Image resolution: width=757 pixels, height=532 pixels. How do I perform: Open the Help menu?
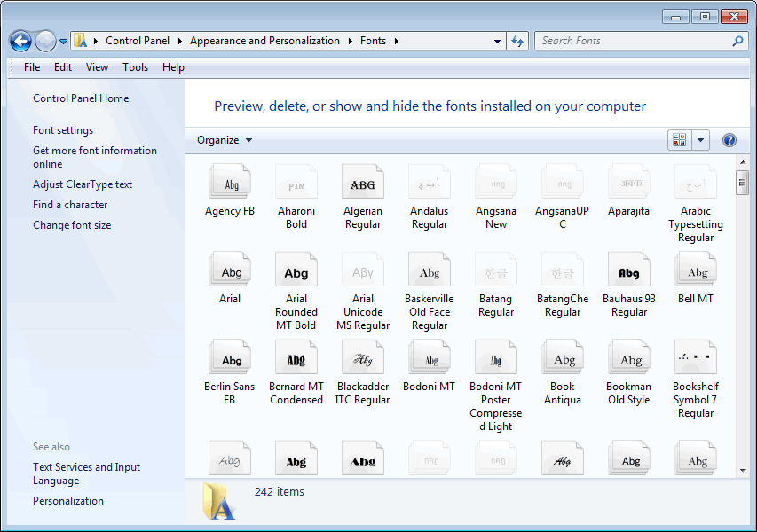click(173, 67)
